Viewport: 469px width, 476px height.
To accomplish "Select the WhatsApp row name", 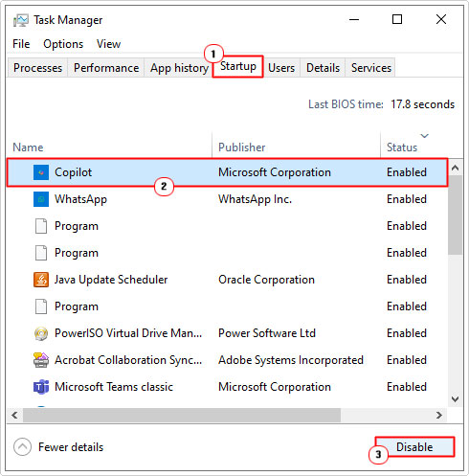I will (80, 199).
